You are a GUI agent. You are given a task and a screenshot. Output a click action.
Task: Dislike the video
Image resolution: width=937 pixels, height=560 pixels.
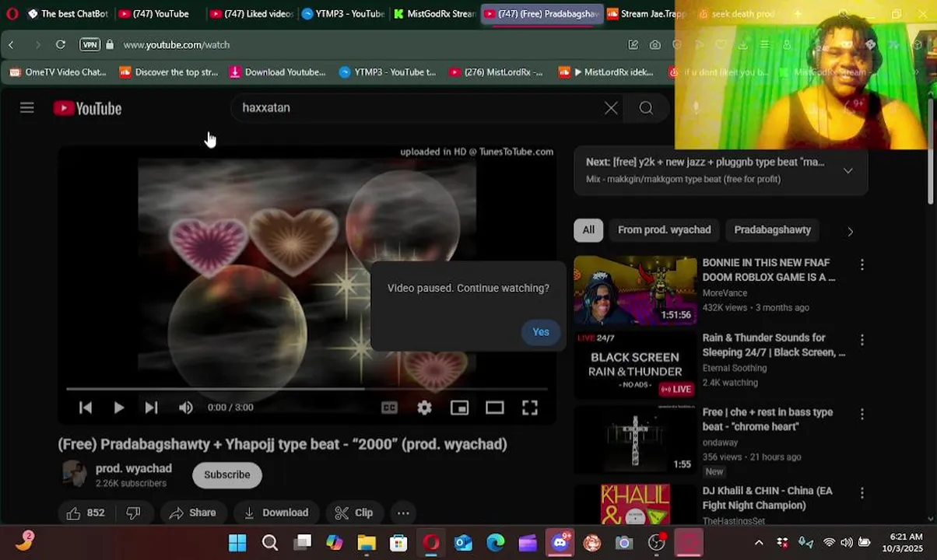134,513
